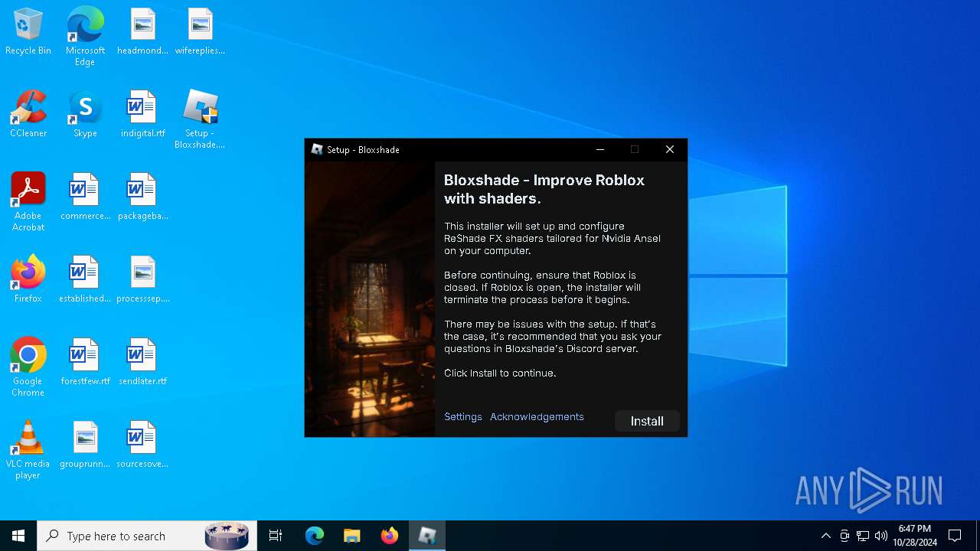This screenshot has height=551, width=980.
Task: Open the Settings link in installer
Action: [463, 417]
